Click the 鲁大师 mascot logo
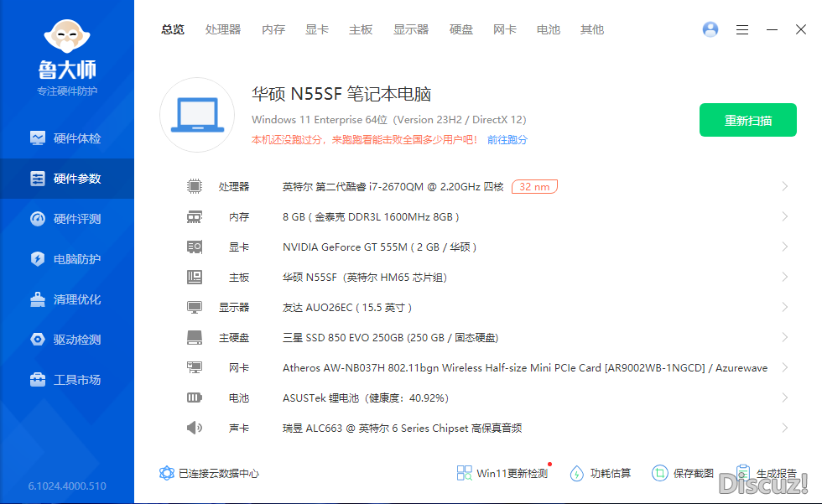822x504 pixels. coord(66,36)
